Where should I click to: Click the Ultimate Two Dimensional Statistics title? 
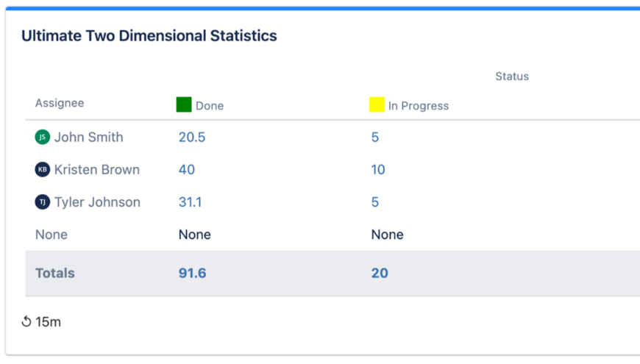coord(149,36)
